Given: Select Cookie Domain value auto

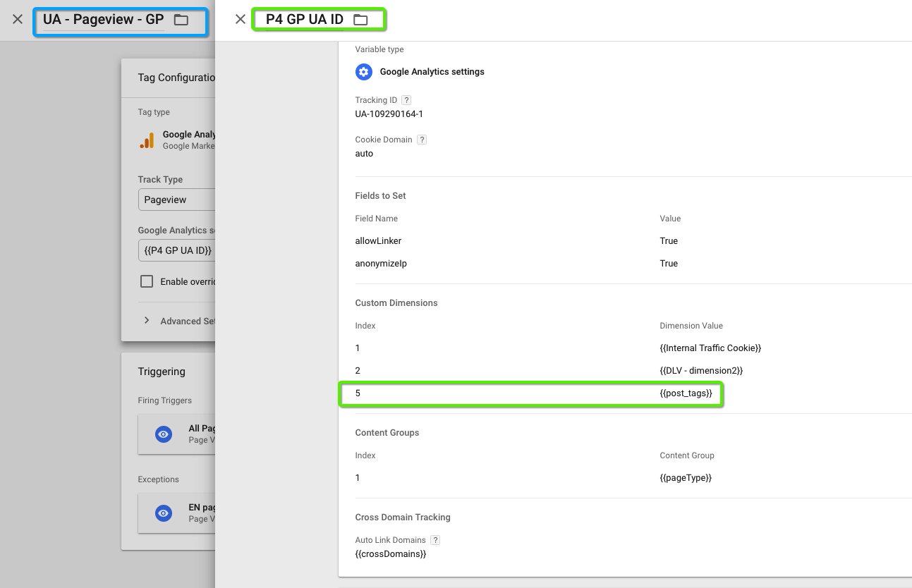Looking at the screenshot, I should (364, 154).
